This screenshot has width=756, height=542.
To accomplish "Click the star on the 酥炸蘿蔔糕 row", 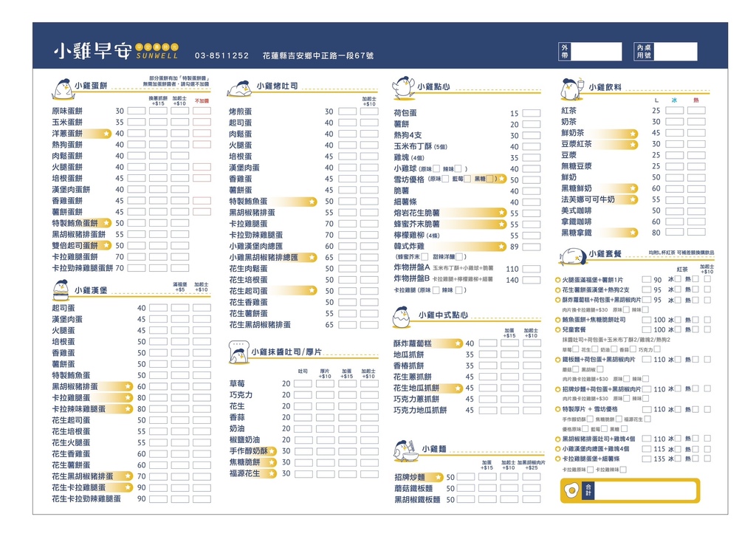I will pos(458,343).
